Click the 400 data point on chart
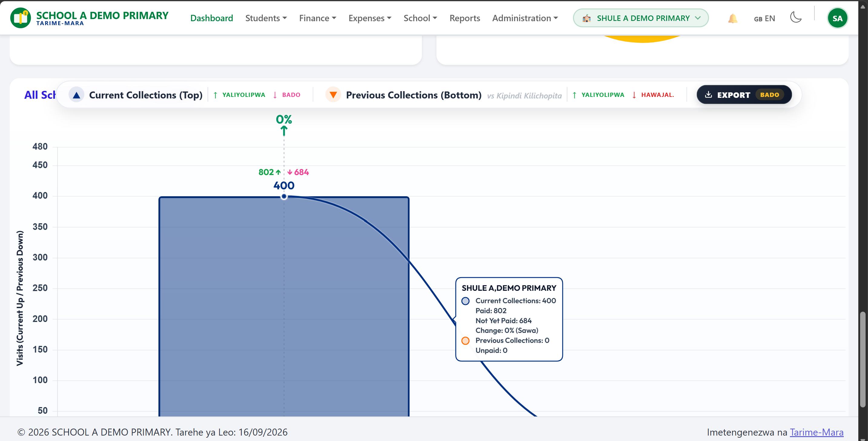The image size is (868, 441). (284, 196)
